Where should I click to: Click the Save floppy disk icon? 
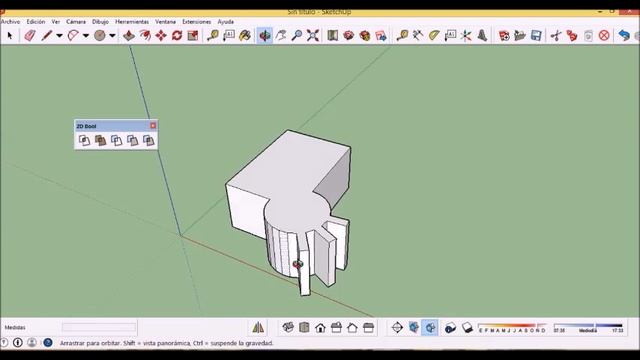point(536,36)
